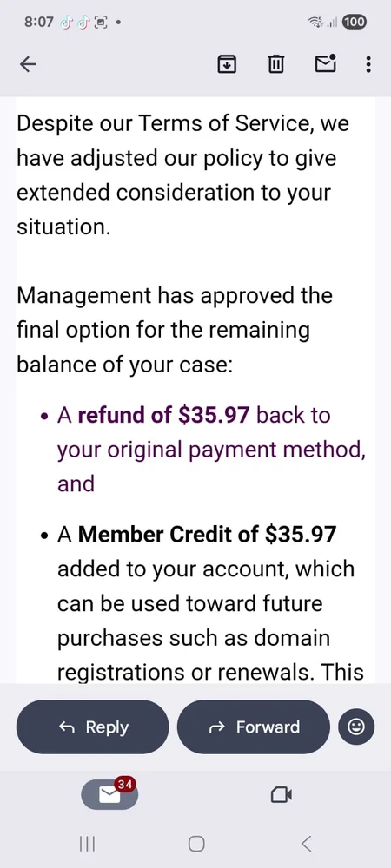Tap the Reply button
The image size is (391, 868).
pos(92,727)
